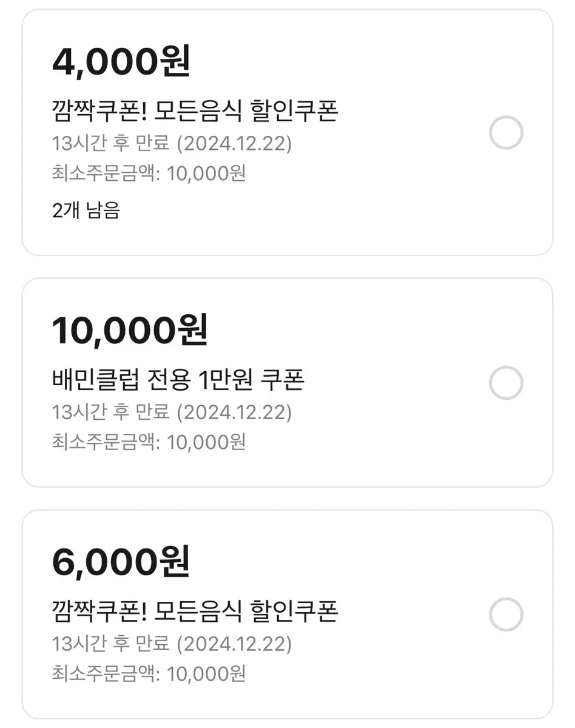Tap 최소주문금액 line in the 배민클럽 card

click(149, 442)
